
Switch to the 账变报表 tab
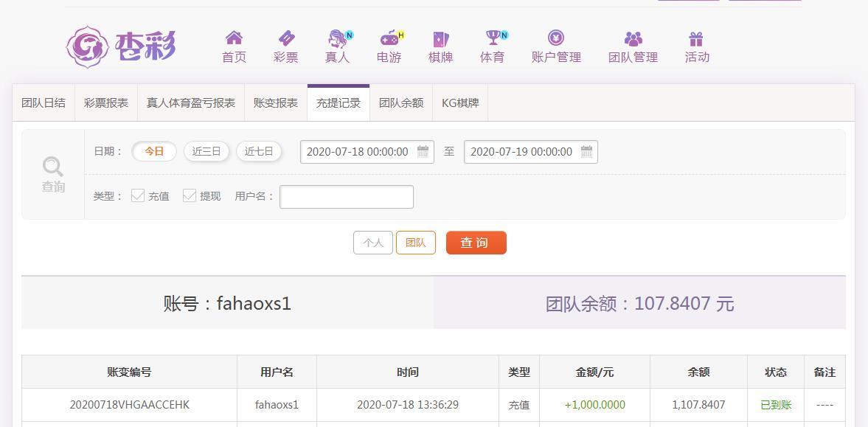click(x=276, y=103)
